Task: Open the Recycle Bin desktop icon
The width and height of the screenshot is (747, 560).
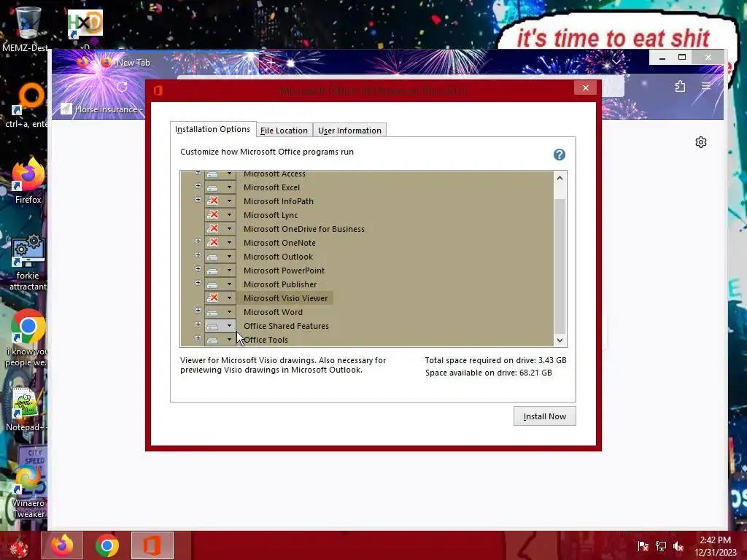Action: coord(28,23)
